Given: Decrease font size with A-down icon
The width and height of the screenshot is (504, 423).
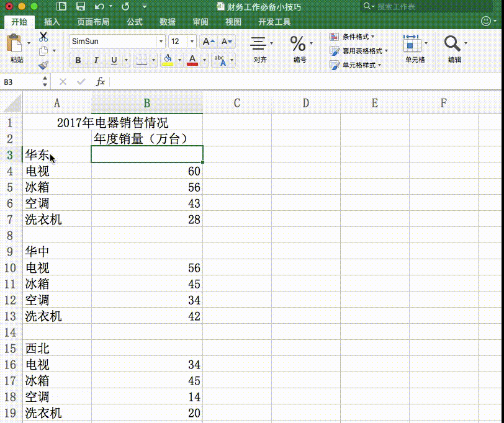Looking at the screenshot, I should pyautogui.click(x=227, y=42).
